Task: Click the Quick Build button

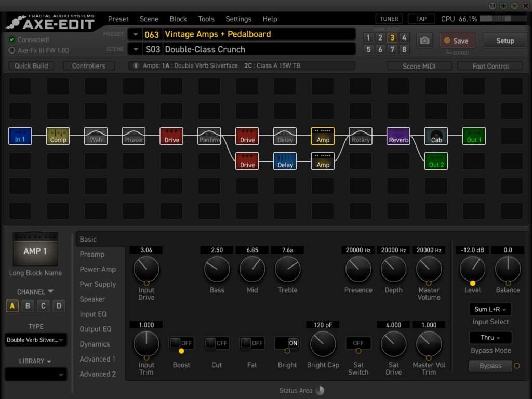Action: click(31, 66)
